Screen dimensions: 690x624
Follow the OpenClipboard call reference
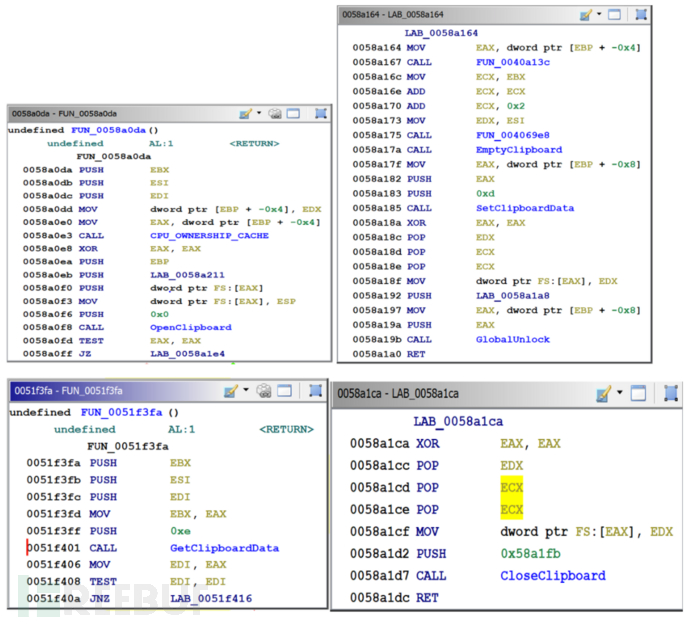point(190,327)
